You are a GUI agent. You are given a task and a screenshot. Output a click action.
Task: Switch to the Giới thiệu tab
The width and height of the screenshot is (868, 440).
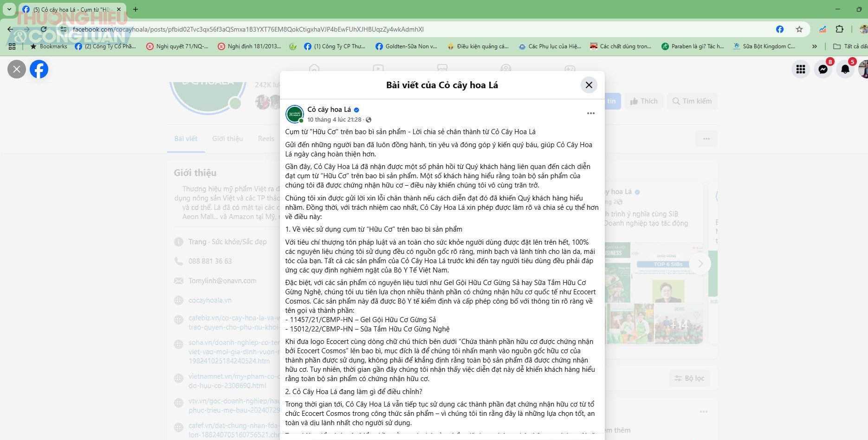(227, 139)
